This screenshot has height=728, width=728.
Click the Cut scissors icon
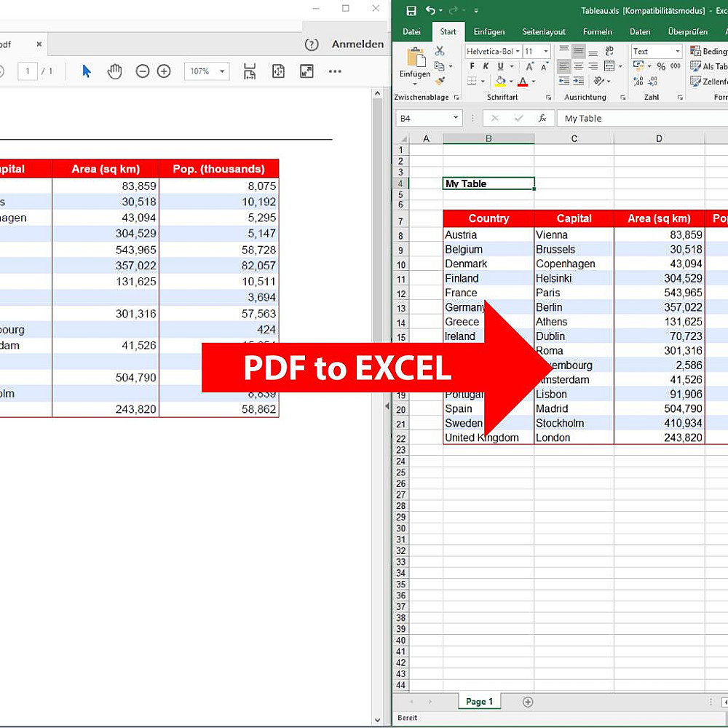pyautogui.click(x=440, y=51)
